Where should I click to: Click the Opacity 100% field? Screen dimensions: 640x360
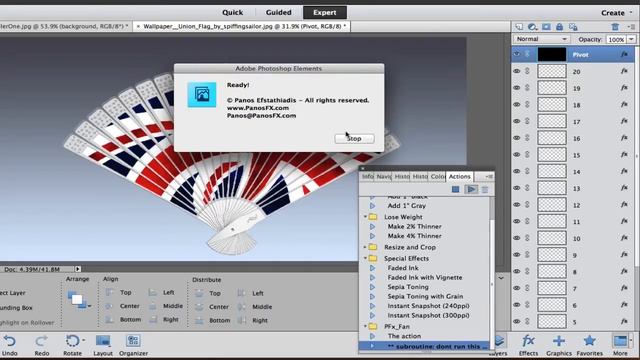point(616,40)
